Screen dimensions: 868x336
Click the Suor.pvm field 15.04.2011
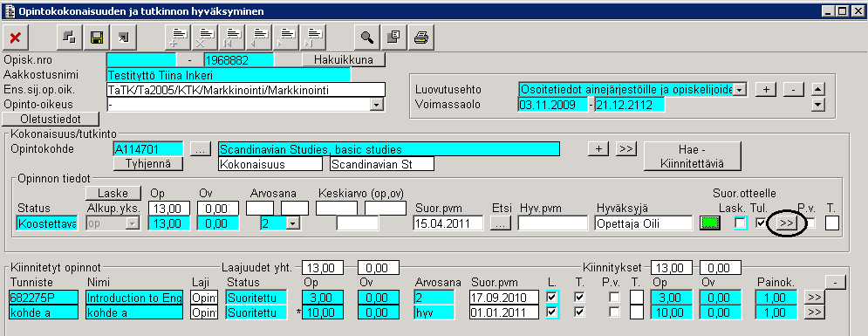point(448,223)
